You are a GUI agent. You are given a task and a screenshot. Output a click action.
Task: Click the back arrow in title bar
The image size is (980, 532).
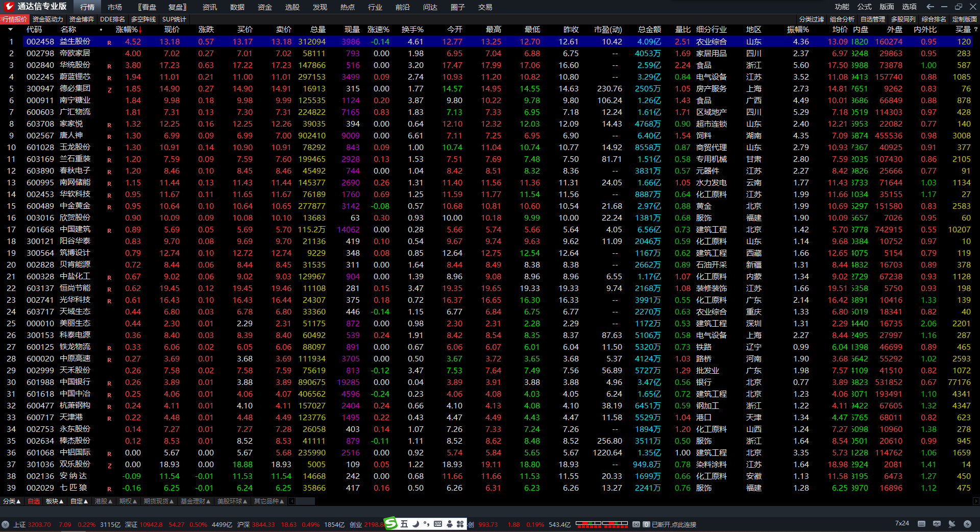930,7
